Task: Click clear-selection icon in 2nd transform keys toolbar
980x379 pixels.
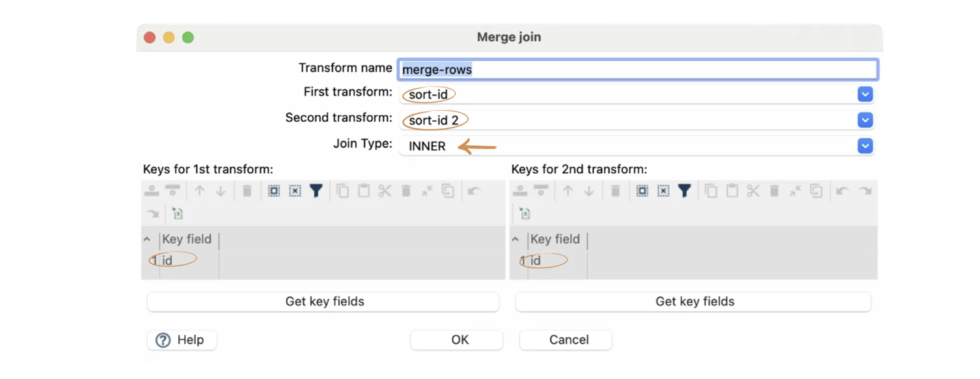Action: point(663,191)
